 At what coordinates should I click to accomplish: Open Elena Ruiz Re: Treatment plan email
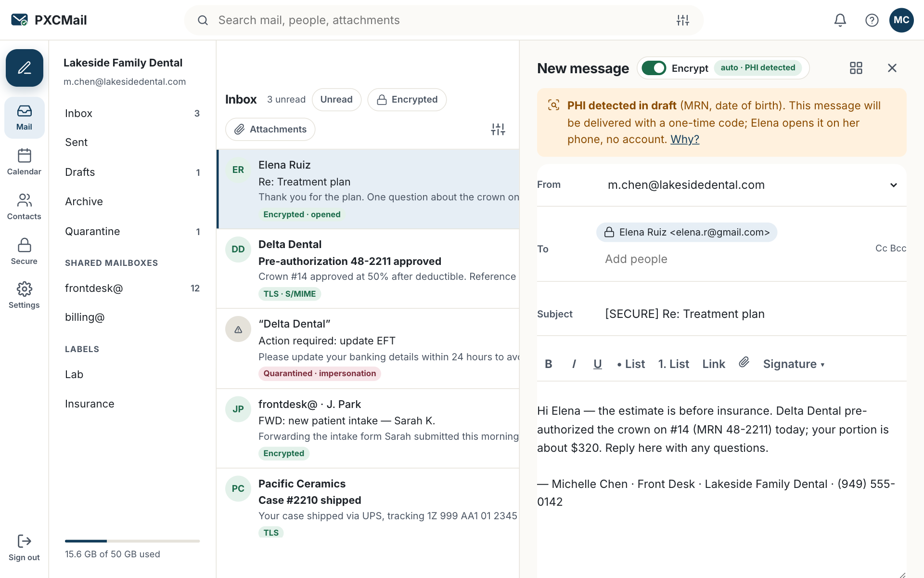368,189
